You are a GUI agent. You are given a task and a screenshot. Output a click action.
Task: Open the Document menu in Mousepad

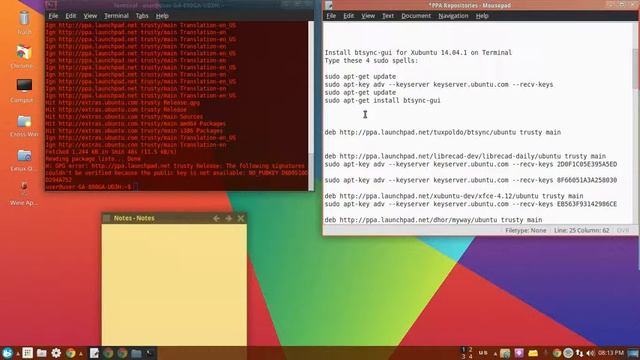pos(416,16)
